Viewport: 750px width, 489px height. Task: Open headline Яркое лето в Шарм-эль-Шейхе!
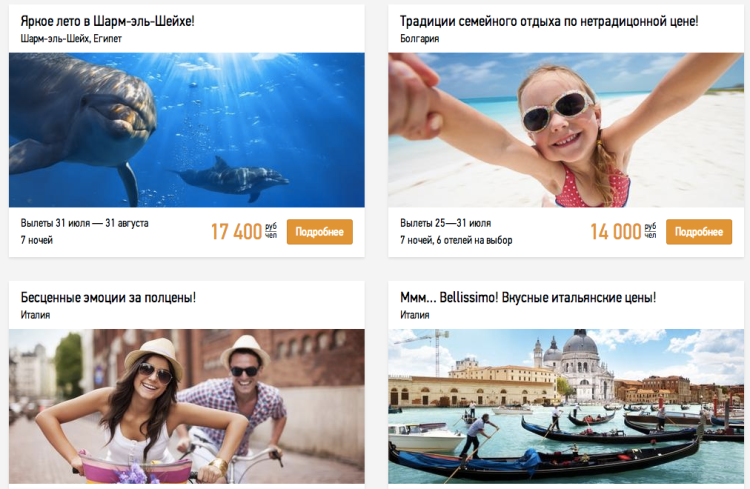click(107, 21)
